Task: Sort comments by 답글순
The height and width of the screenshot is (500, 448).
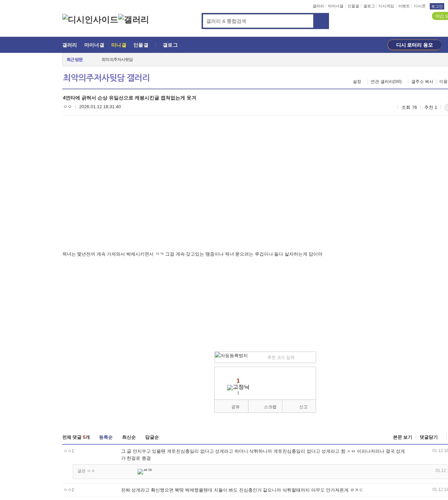Action: click(152, 437)
